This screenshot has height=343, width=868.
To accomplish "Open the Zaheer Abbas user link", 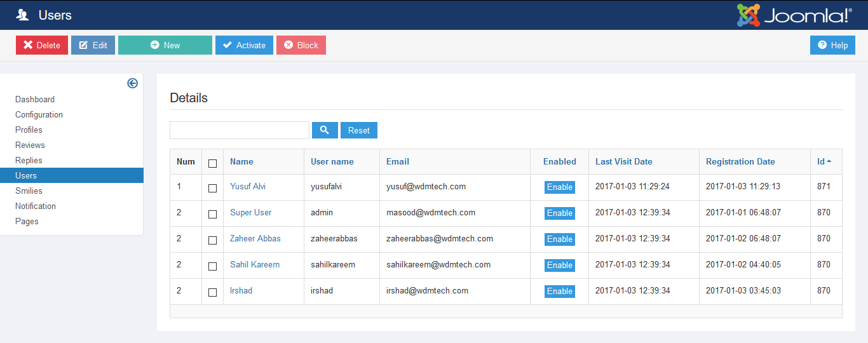I will tap(255, 239).
